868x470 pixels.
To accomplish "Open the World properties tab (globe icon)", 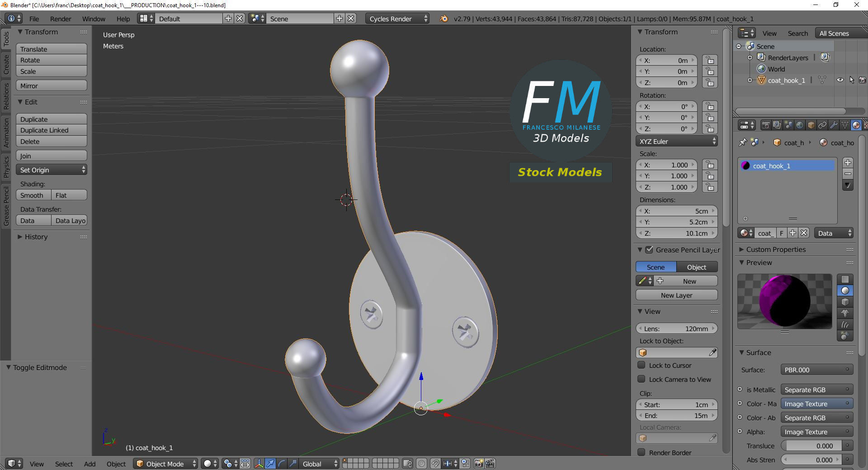I will click(800, 125).
